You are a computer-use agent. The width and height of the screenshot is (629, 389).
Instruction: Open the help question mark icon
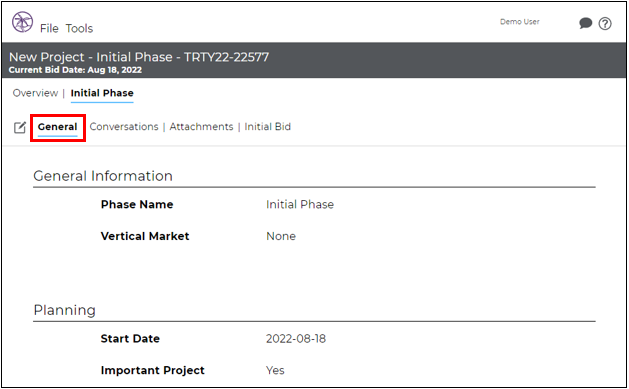pyautogui.click(x=605, y=24)
